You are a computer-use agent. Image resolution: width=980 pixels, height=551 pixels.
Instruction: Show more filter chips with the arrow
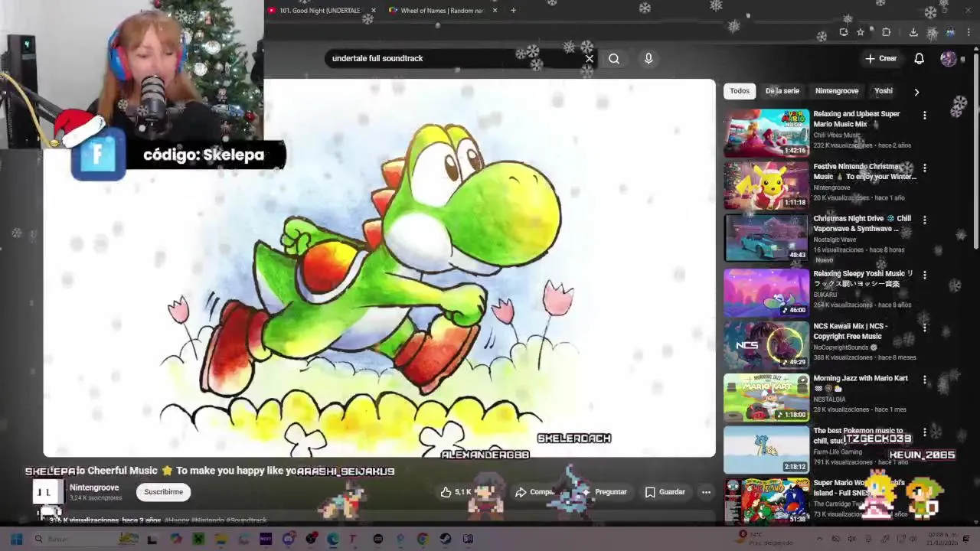[x=916, y=92]
